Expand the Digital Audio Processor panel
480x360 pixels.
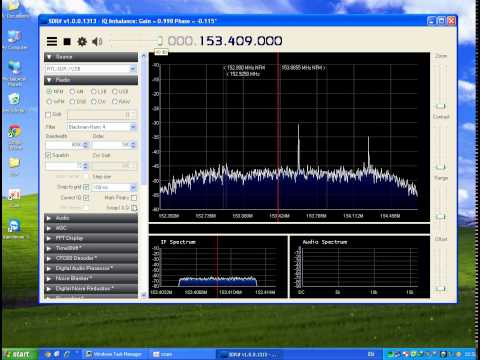(91, 268)
